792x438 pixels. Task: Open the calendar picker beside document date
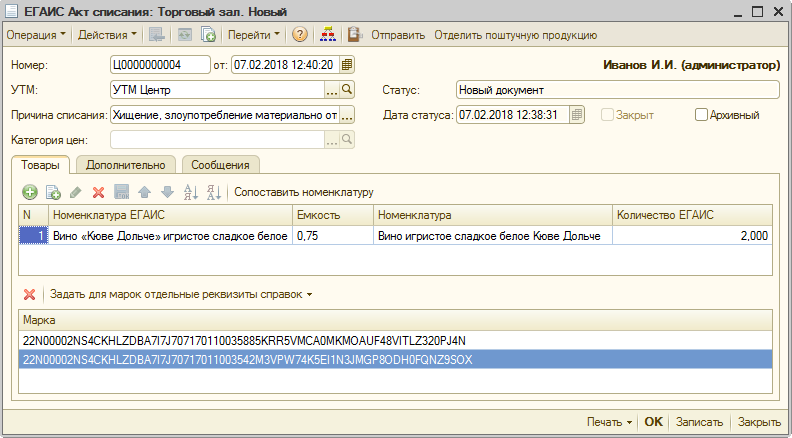pyautogui.click(x=347, y=65)
